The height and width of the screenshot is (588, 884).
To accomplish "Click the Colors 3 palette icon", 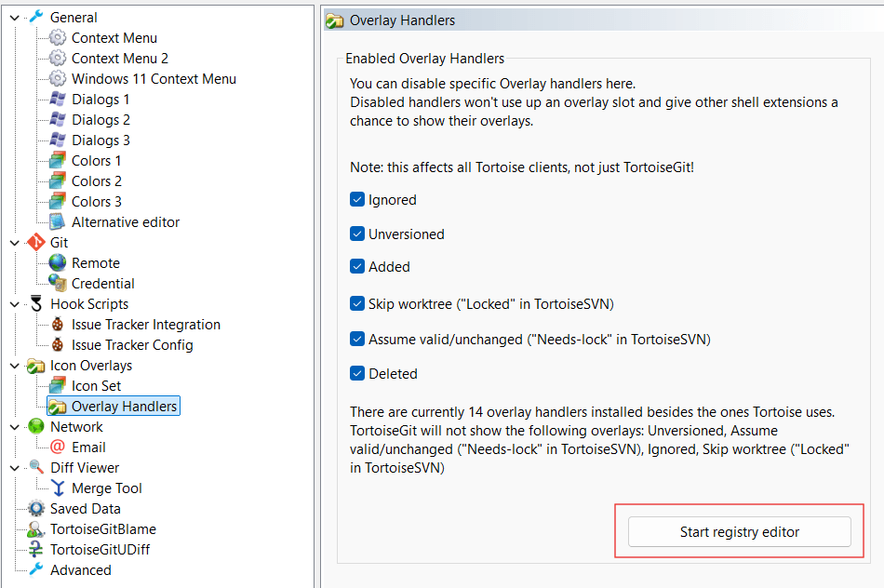I will click(x=58, y=201).
